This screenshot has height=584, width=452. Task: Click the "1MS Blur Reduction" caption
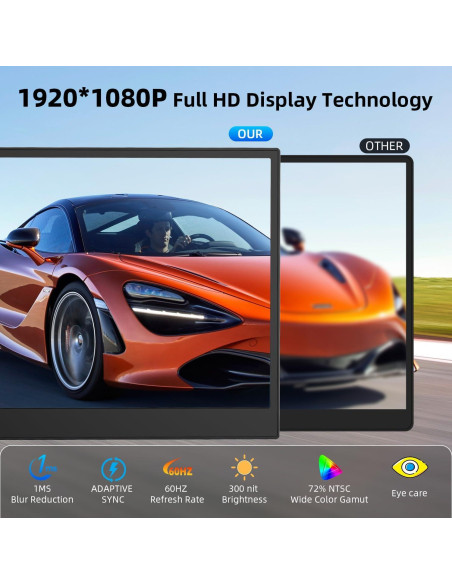(x=42, y=494)
